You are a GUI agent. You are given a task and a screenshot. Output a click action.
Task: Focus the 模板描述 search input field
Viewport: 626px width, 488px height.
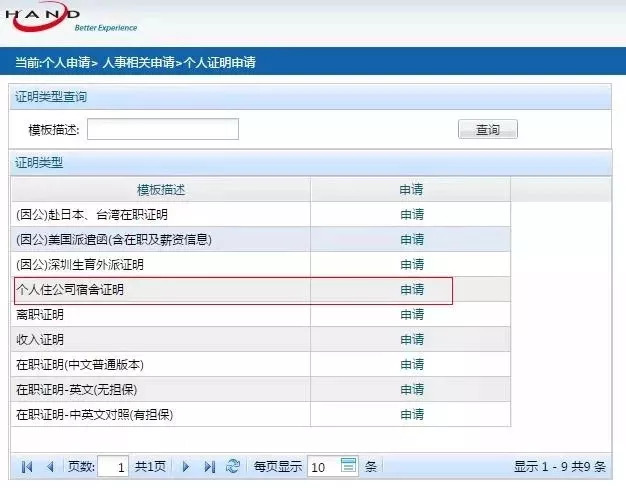coord(163,129)
